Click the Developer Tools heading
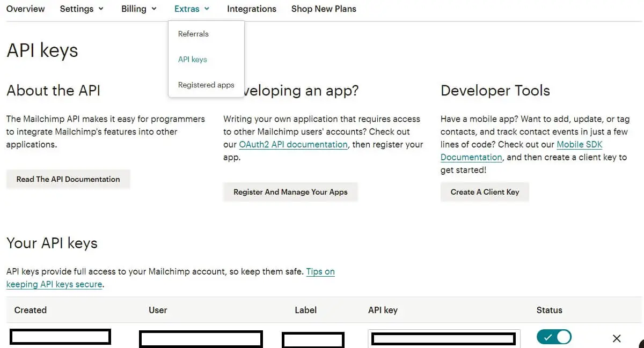This screenshot has height=348, width=644. click(x=495, y=90)
